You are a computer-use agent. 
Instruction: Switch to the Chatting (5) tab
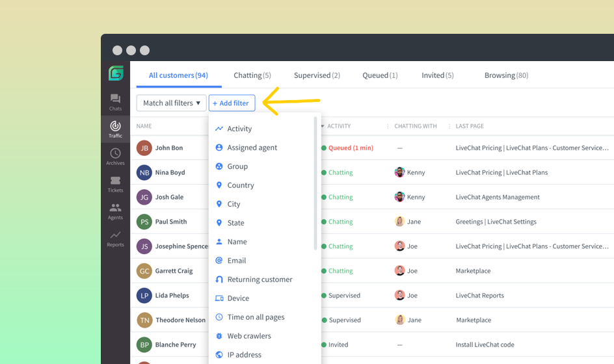point(252,75)
